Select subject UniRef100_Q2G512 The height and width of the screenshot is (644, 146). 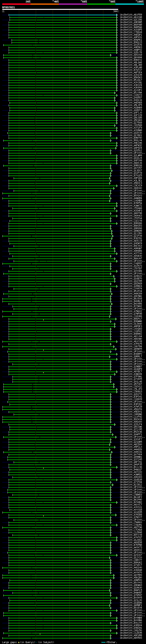(131, 151)
